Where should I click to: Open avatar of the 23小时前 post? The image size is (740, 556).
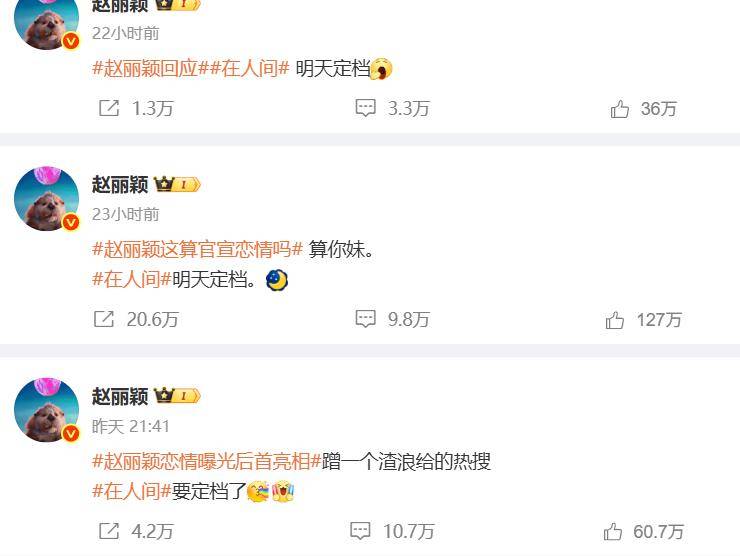[47, 198]
